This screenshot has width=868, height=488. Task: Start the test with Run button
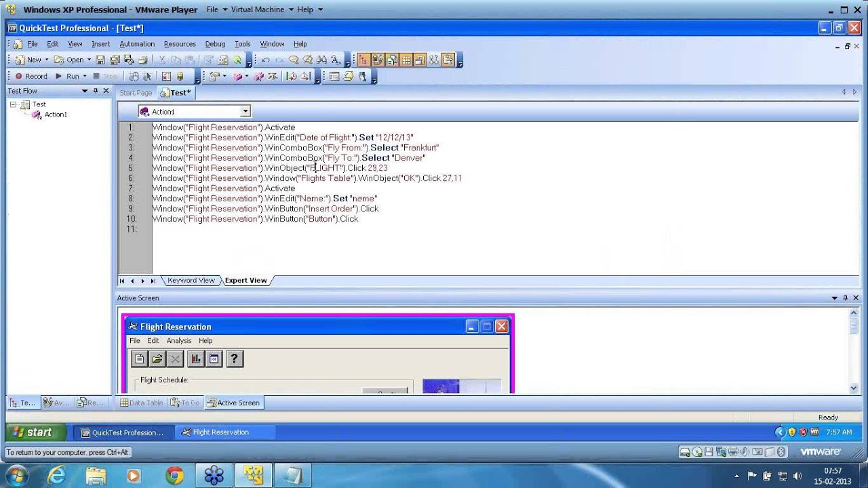(x=67, y=77)
